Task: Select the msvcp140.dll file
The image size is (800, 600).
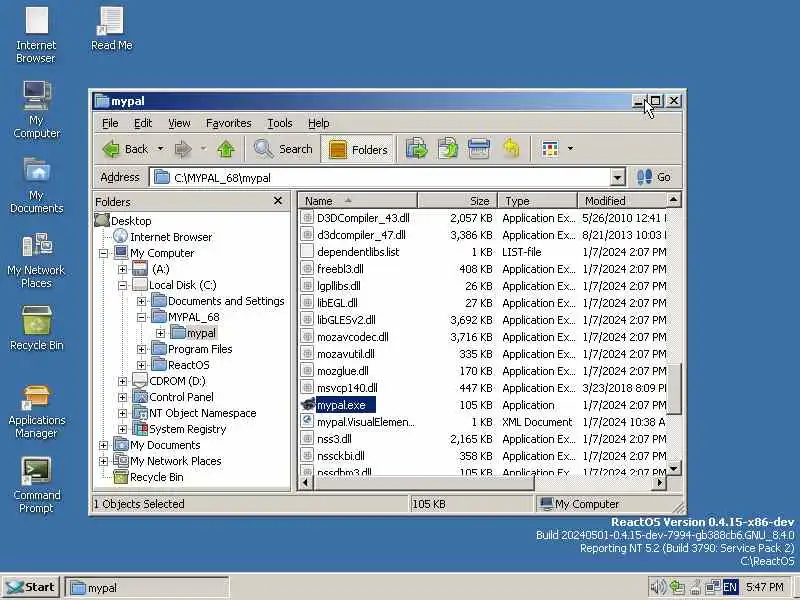Action: tap(347, 388)
